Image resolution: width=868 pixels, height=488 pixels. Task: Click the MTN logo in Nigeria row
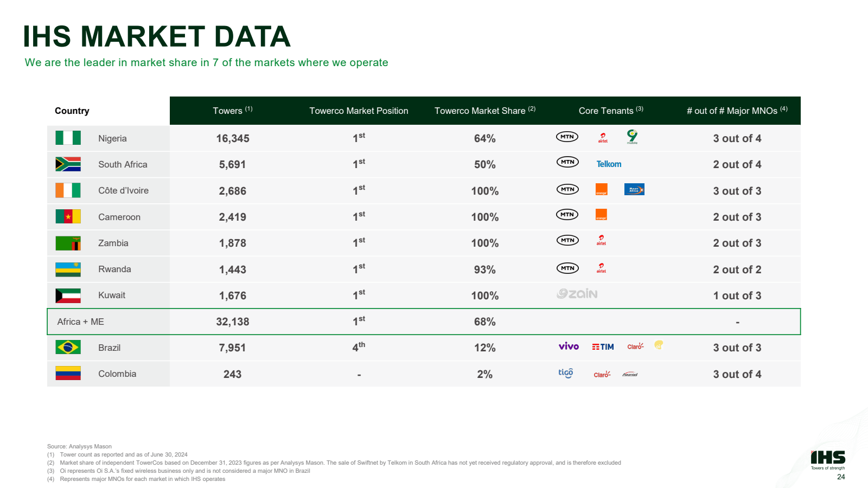point(567,137)
